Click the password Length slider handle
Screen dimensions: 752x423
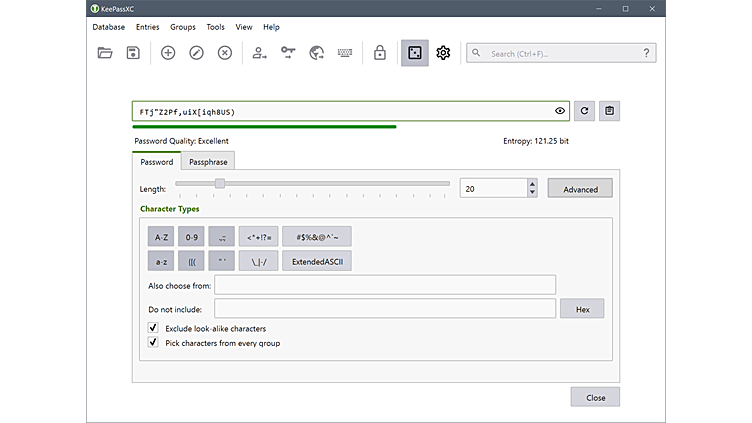click(220, 184)
